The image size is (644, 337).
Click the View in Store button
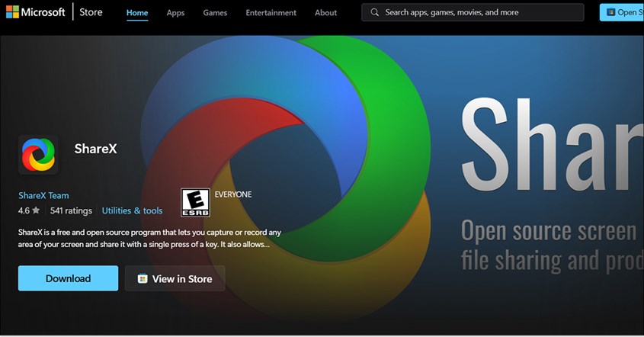pos(175,278)
